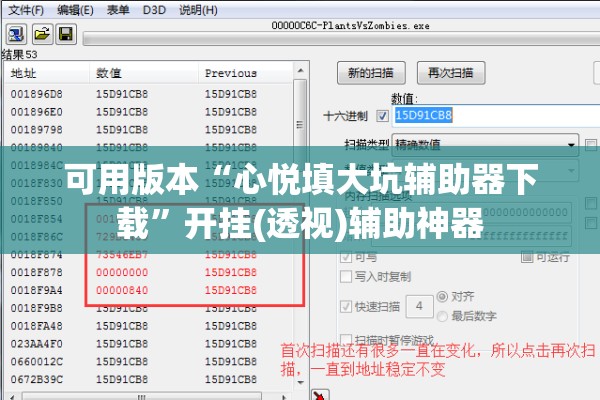Select address row 0672B39C
This screenshot has height=400, width=600.
[x=149, y=379]
